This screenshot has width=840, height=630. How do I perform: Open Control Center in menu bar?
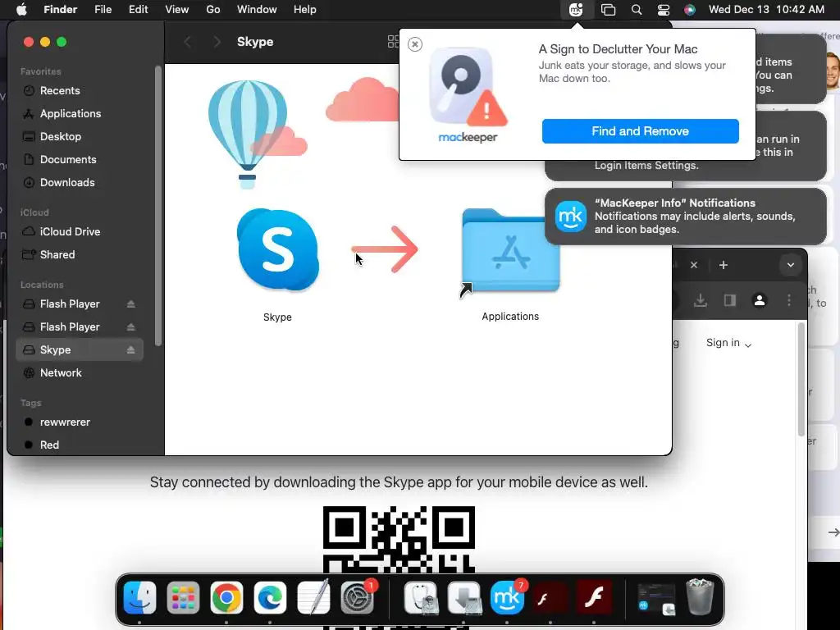[x=663, y=10]
